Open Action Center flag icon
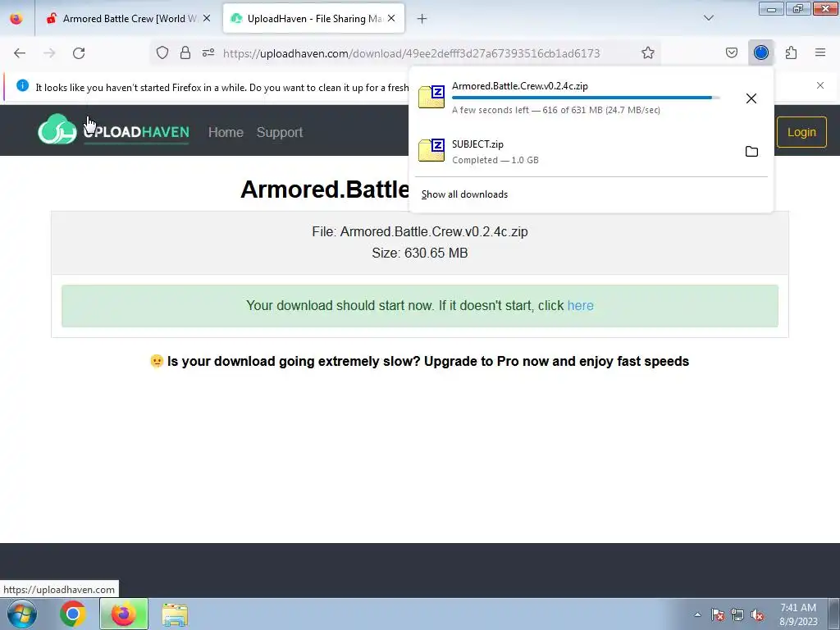Viewport: 840px width, 630px height. 717,614
